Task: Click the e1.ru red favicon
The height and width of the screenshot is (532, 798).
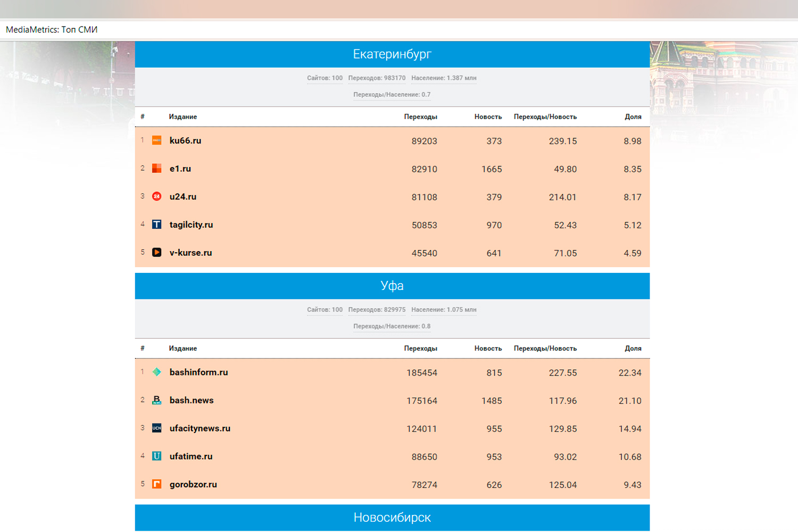Action: click(x=156, y=169)
